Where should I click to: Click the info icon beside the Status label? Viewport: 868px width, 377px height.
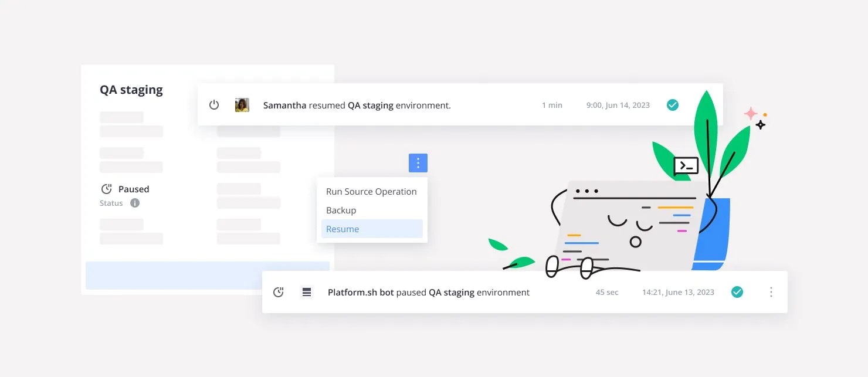pyautogui.click(x=134, y=203)
